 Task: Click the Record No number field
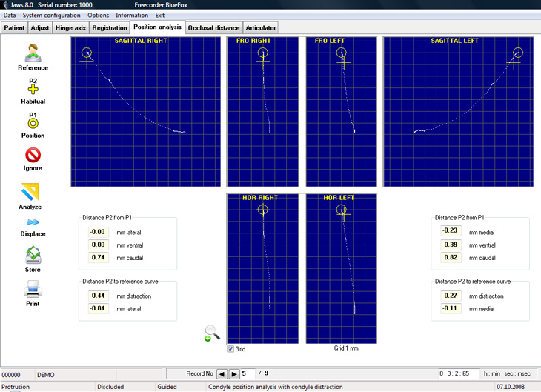[x=248, y=373]
